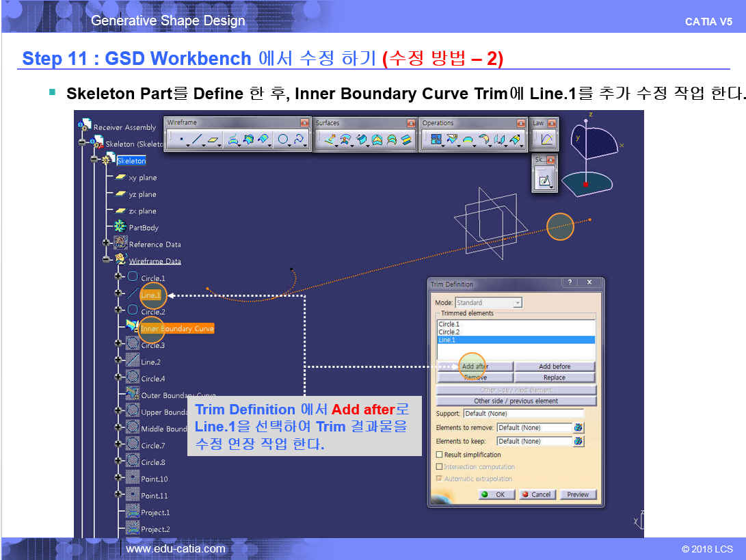Open the Sketcher icon in small toolbar
Image resolution: width=746 pixels, height=560 pixels.
[545, 180]
